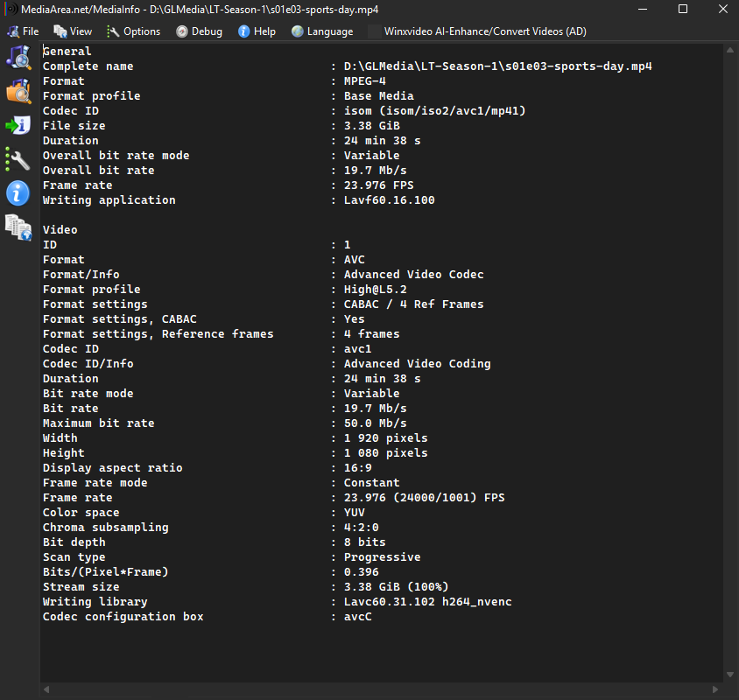Click the Codec ID/Info label

tap(88, 364)
